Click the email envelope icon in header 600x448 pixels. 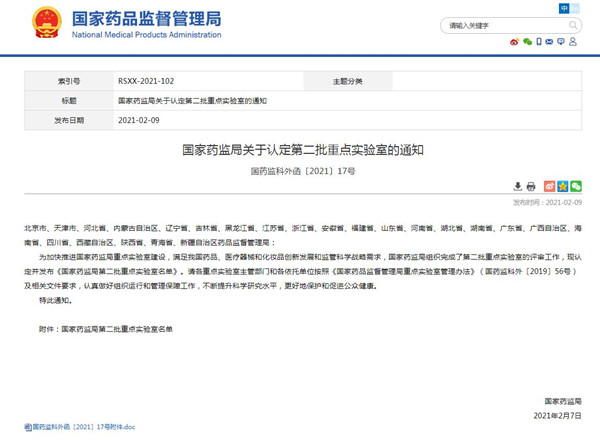[x=551, y=42]
